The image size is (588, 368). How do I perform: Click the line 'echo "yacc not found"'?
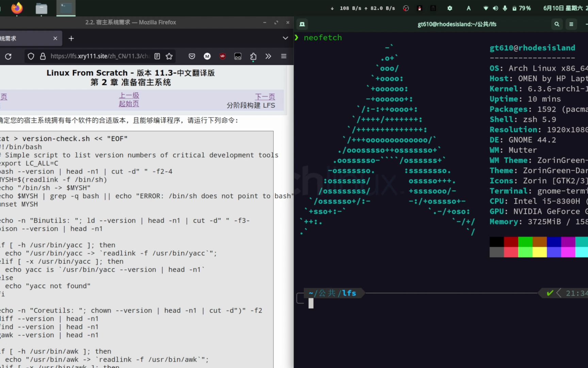tap(48, 286)
